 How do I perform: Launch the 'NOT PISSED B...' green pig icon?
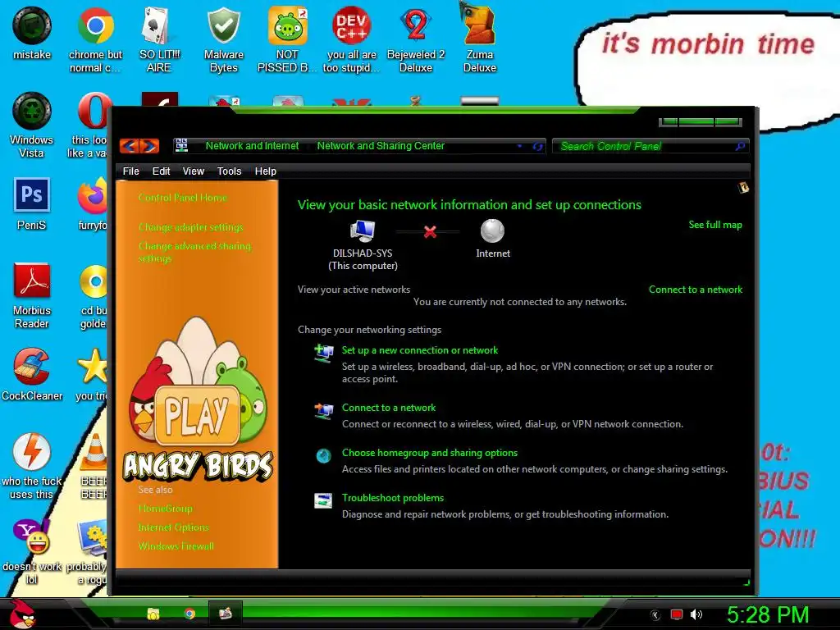pos(287,40)
